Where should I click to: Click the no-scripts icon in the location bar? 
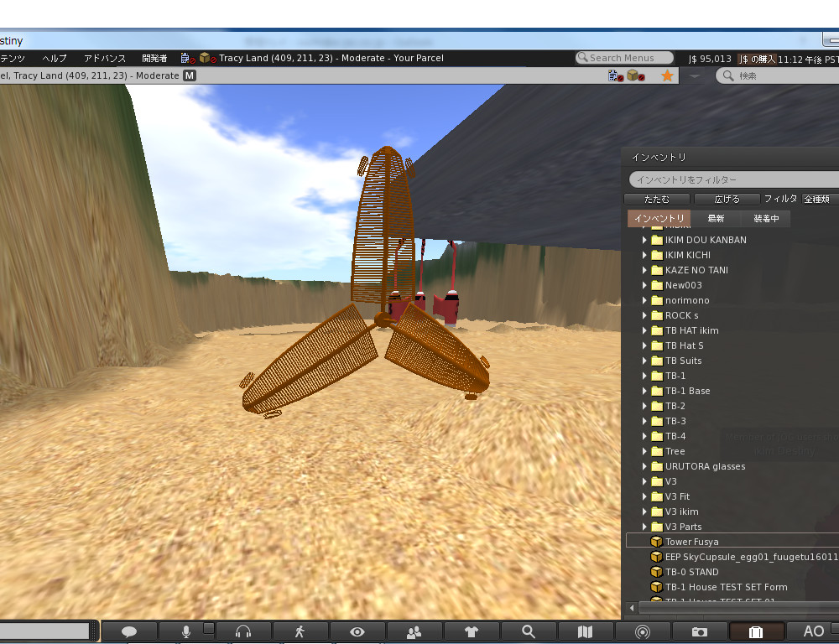click(x=615, y=76)
